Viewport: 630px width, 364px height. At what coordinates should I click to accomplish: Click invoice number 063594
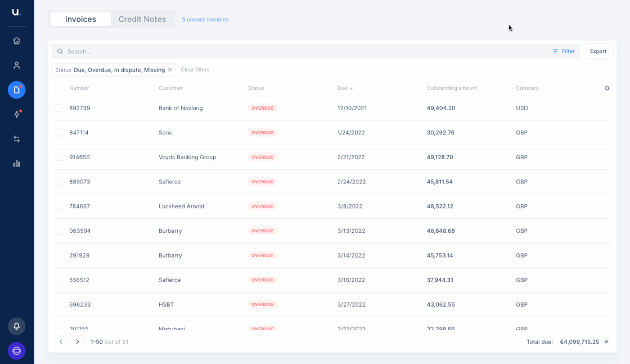tap(80, 231)
